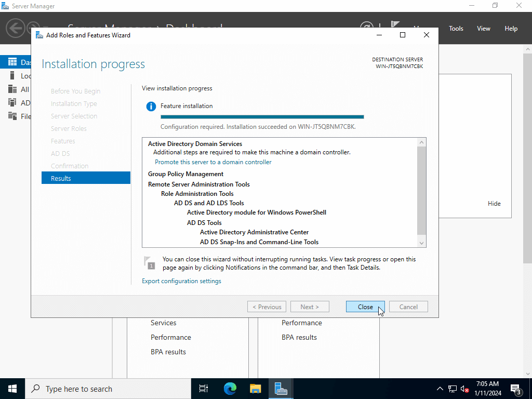Image resolution: width=532 pixels, height=399 pixels.
Task: Open the Tools menu in Server Manager
Action: (x=456, y=29)
